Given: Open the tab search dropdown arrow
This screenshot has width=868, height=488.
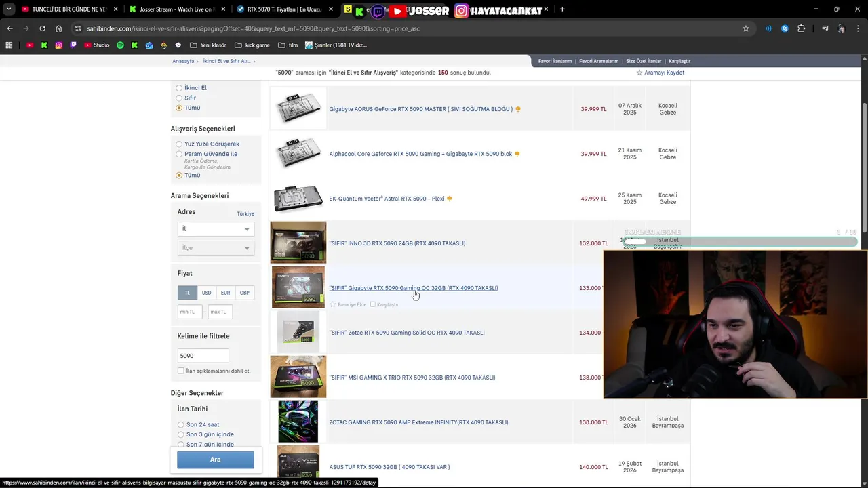Looking at the screenshot, I should [8, 9].
